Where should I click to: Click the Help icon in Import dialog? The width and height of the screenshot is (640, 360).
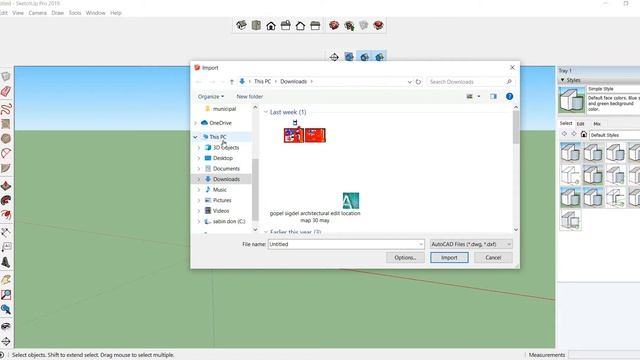[x=509, y=96]
